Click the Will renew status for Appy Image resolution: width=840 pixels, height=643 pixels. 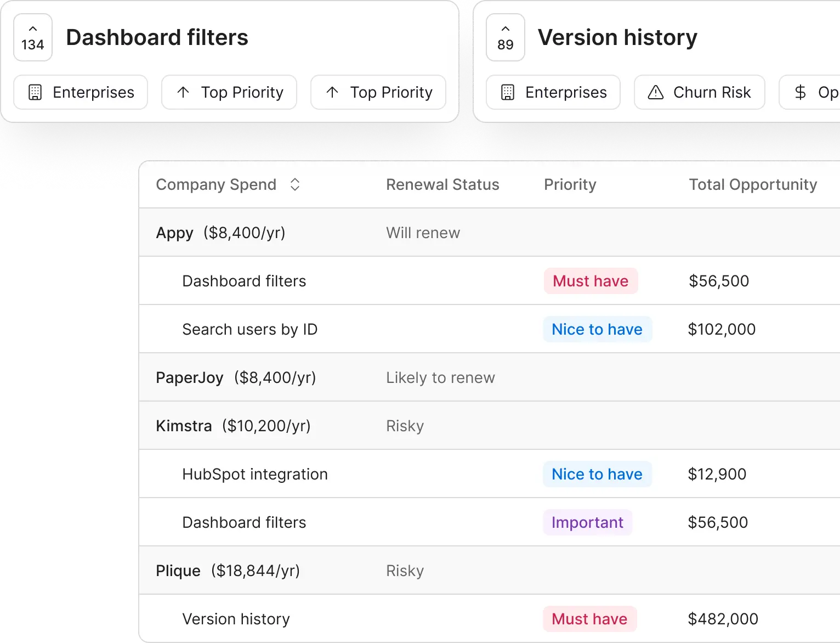tap(423, 233)
